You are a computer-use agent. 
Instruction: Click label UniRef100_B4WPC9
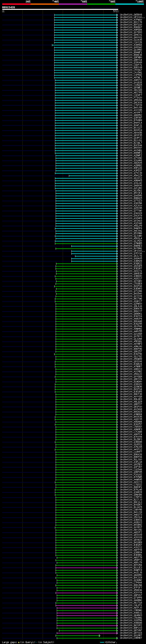click(131, 570)
